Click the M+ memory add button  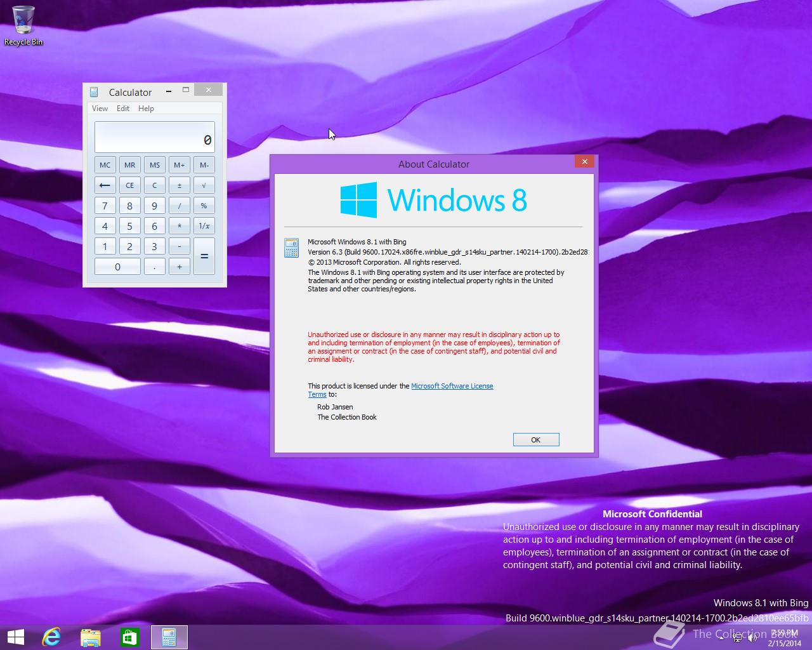pos(180,165)
